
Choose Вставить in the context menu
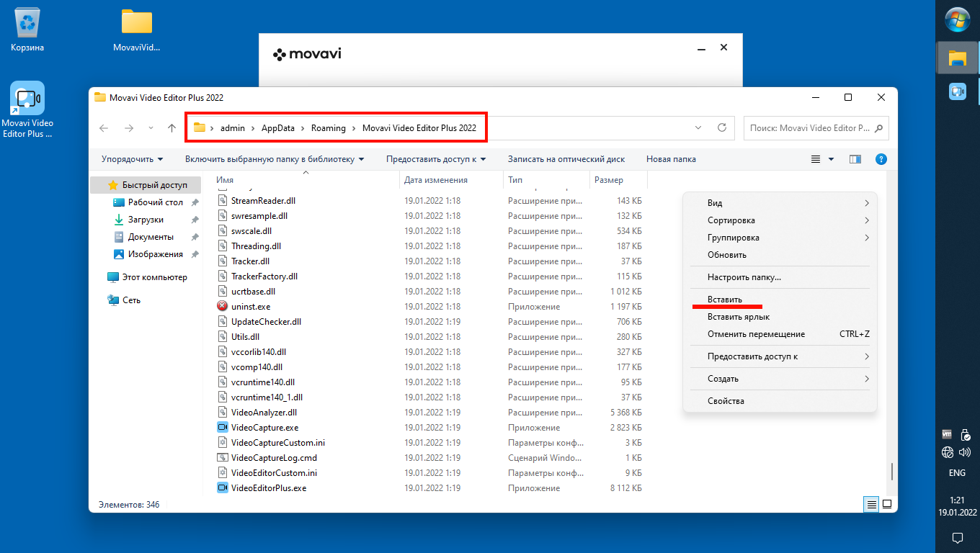724,300
